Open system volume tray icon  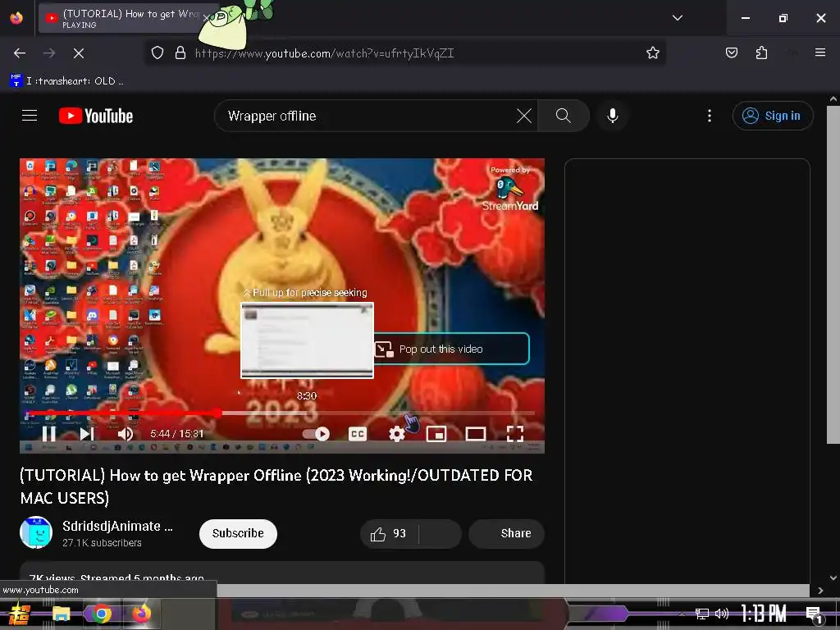[722, 614]
